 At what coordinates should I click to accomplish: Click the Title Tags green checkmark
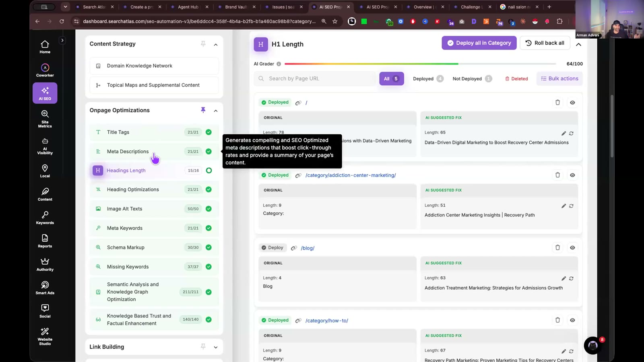208,132
